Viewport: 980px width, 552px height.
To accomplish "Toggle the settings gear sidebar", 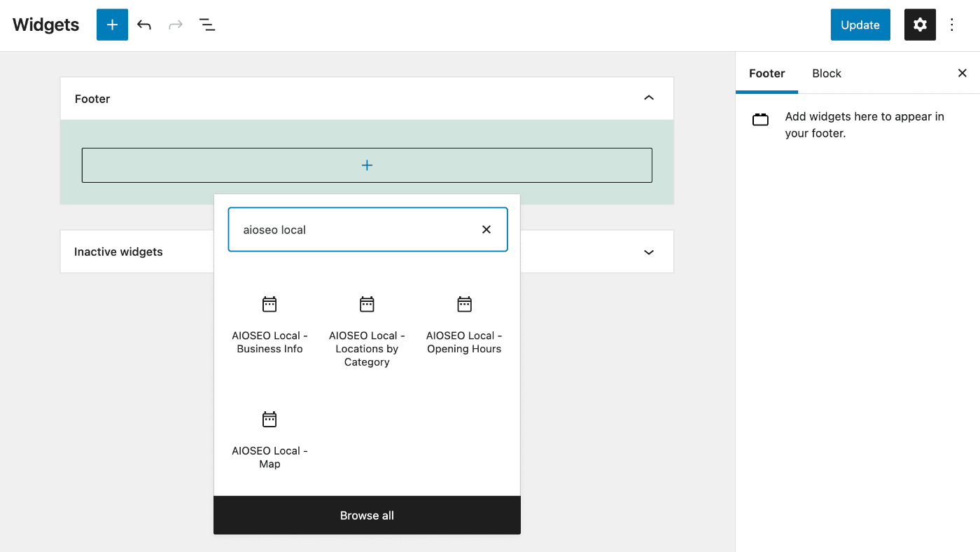I will click(x=920, y=25).
